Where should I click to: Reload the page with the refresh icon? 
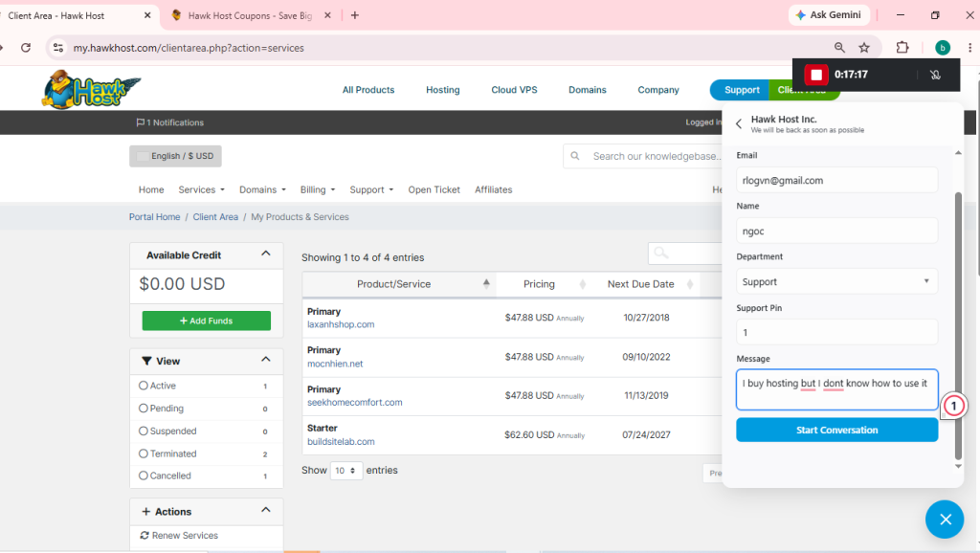[26, 48]
